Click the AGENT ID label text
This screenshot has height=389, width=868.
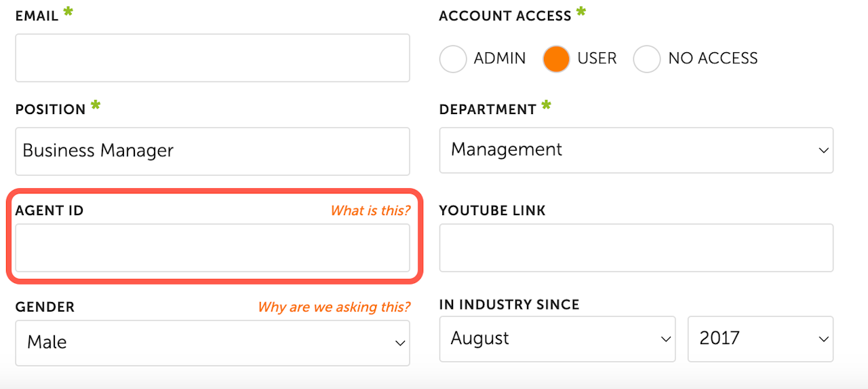coord(50,210)
